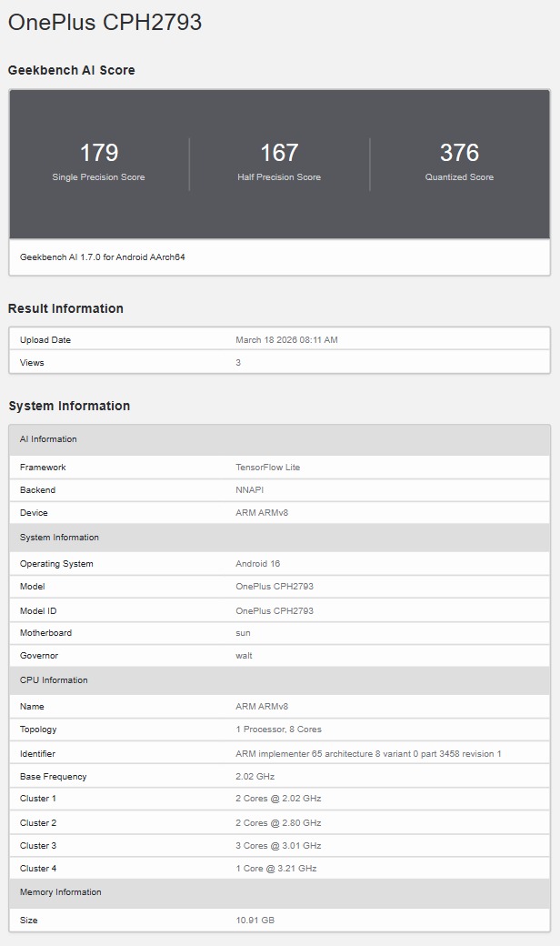Select the 10.91 GB memory value
Image resolution: width=560 pixels, height=946 pixels.
pos(255,920)
